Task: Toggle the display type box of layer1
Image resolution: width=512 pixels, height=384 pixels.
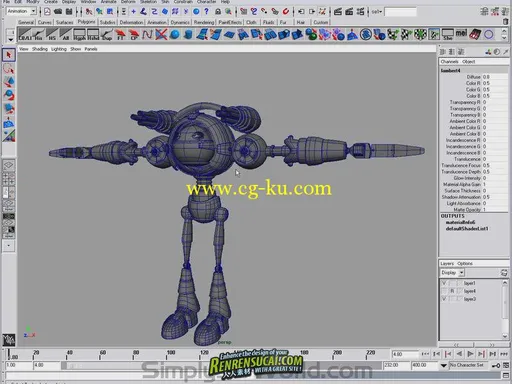Action: 452,283
